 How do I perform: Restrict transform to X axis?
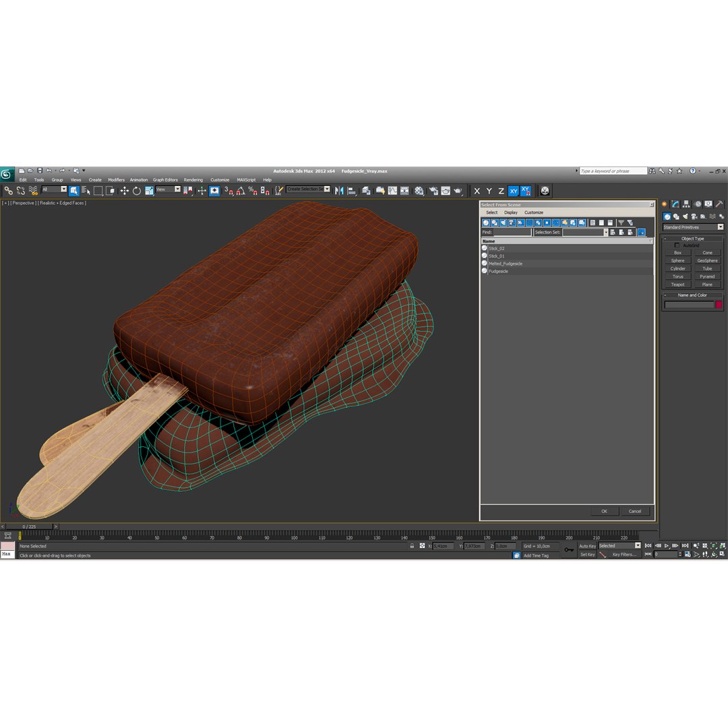pos(477,191)
